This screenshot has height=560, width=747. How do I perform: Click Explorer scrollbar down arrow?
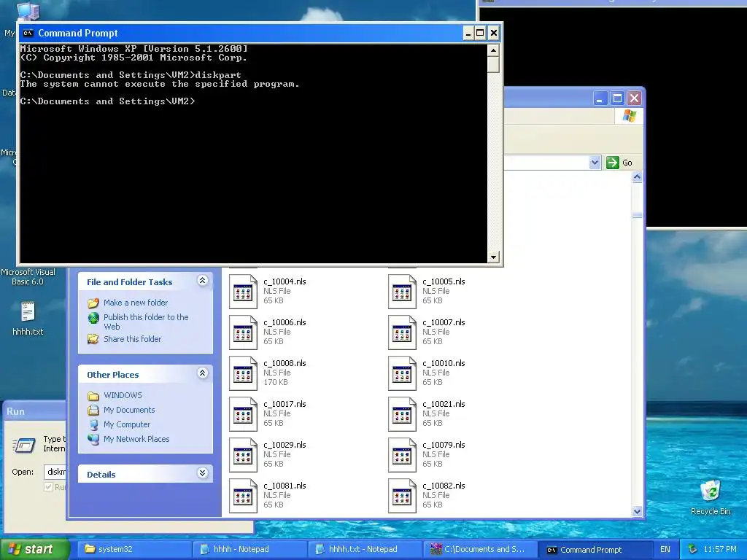638,511
